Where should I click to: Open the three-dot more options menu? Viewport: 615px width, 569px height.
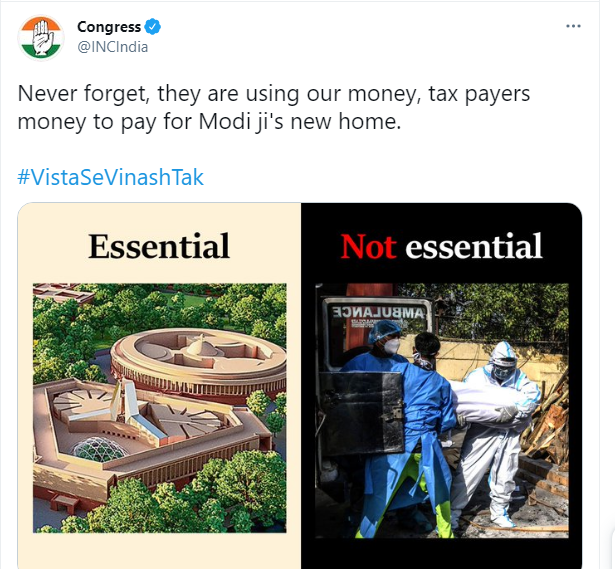[x=573, y=26]
